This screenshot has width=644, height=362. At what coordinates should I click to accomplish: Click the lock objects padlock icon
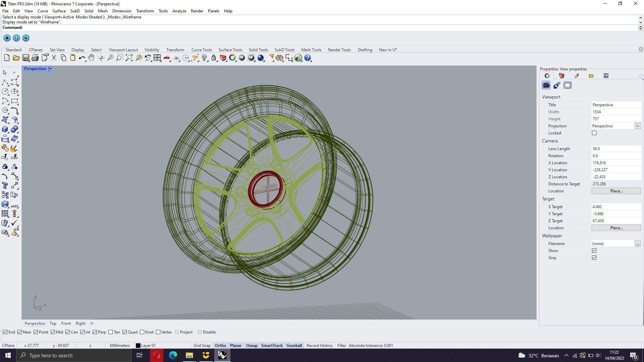(214, 58)
